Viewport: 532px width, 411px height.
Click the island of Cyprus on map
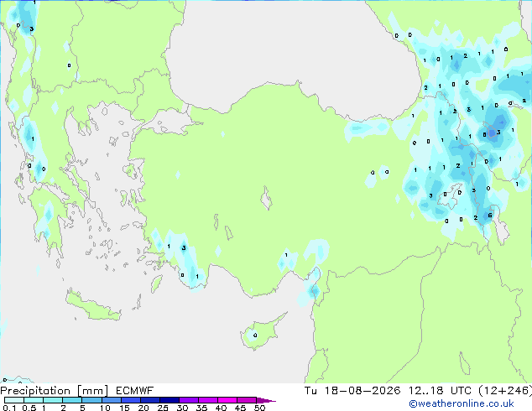coord(261,333)
